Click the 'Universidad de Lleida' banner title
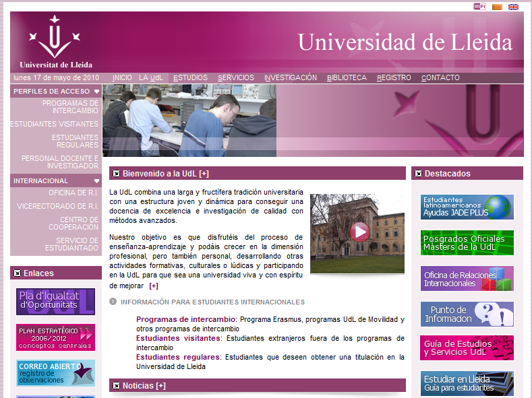 [405, 42]
